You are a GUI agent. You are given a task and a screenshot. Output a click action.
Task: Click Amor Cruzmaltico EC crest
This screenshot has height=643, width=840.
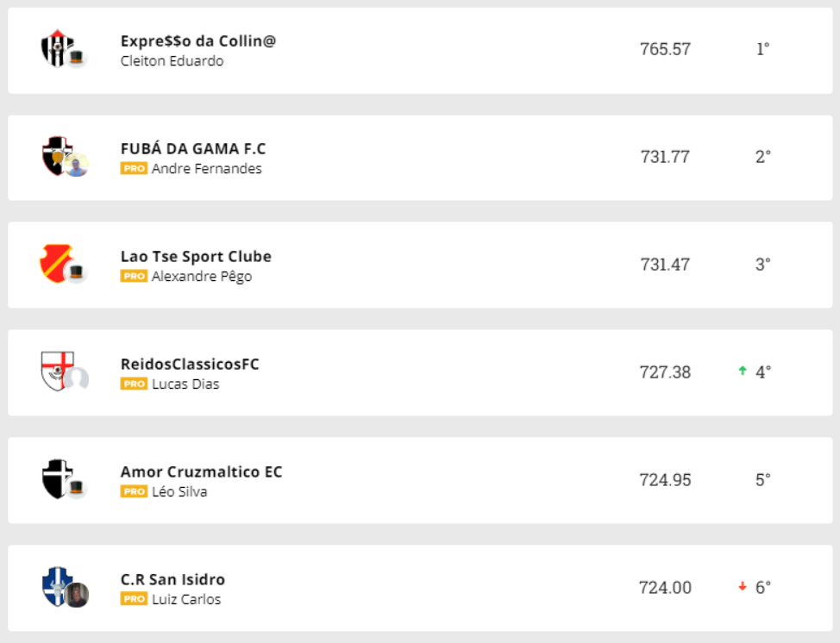coord(57,478)
